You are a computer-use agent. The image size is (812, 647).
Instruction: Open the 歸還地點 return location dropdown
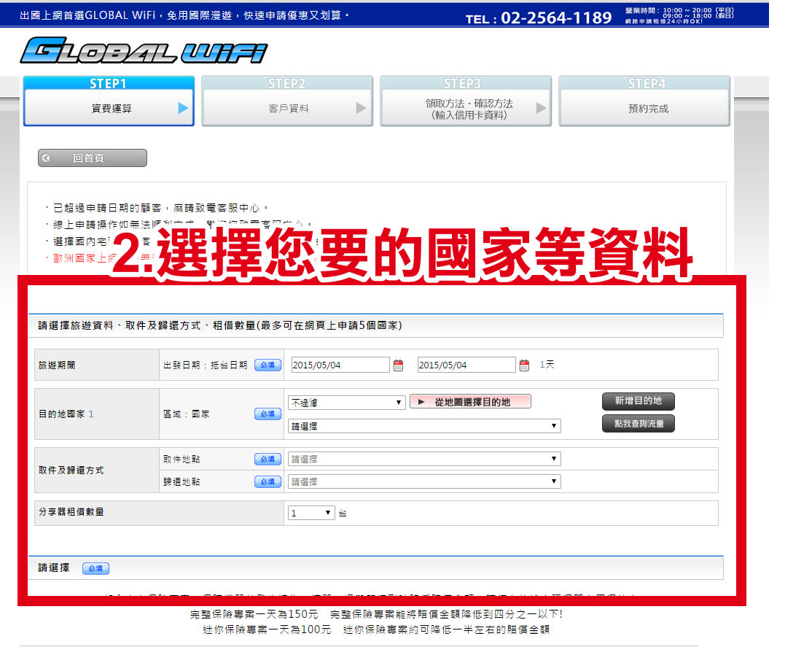click(x=424, y=481)
